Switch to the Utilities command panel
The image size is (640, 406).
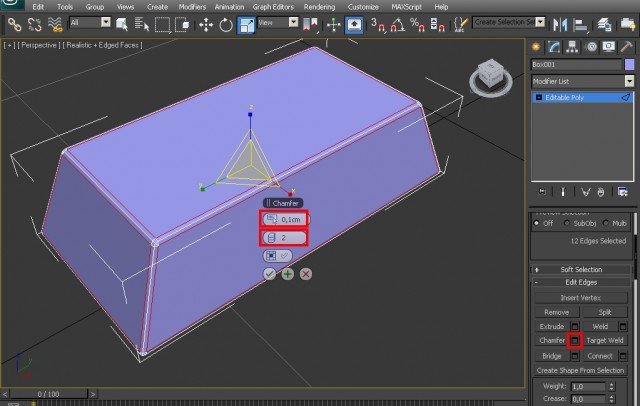(x=626, y=47)
